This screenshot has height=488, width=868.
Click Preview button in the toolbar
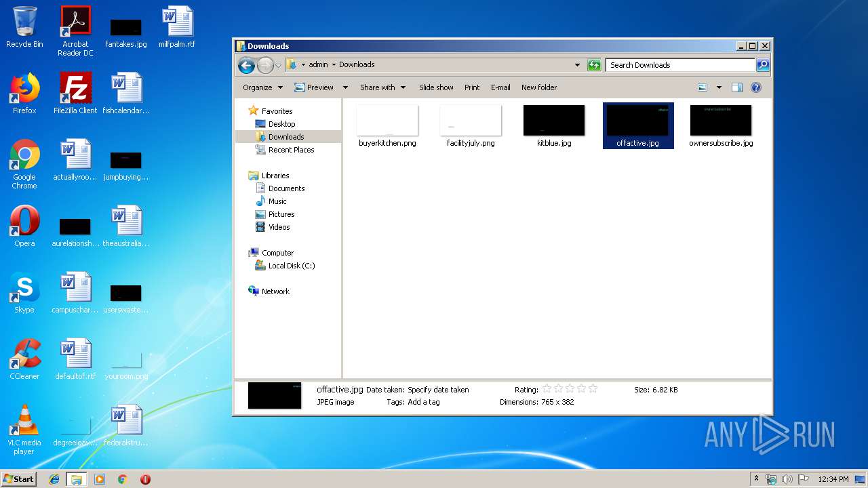click(314, 87)
